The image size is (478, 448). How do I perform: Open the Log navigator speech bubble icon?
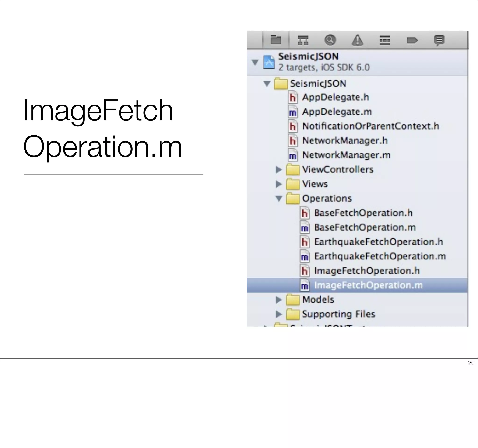coord(439,40)
